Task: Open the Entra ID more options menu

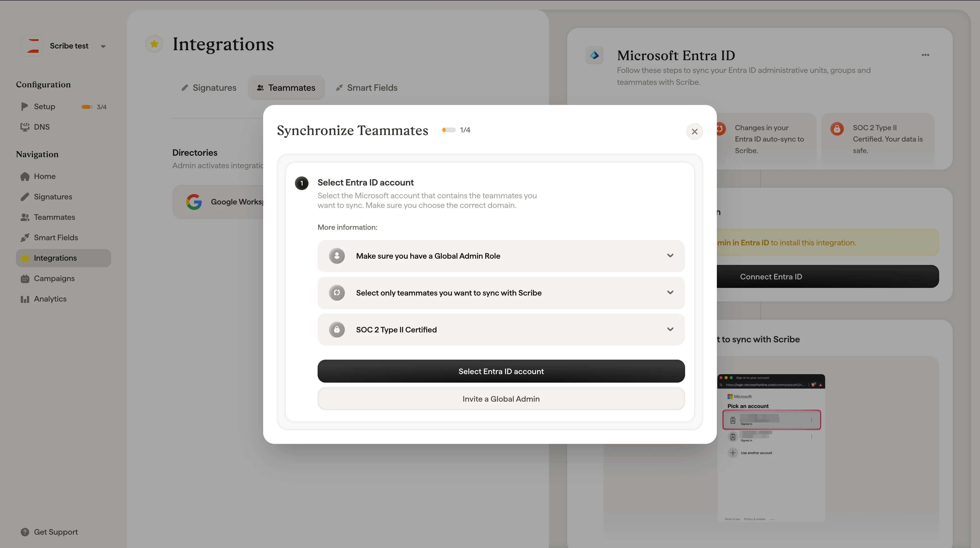Action: [x=925, y=55]
